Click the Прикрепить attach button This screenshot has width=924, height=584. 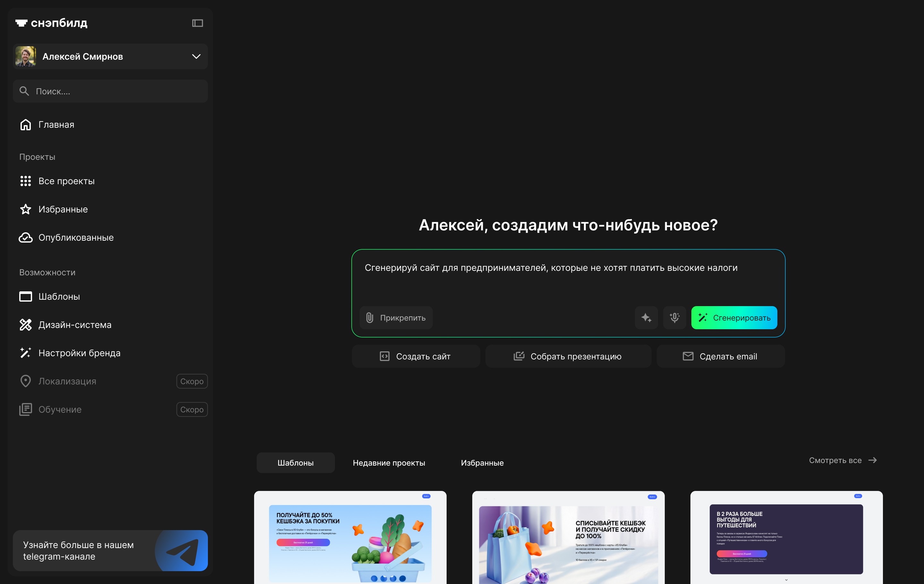(x=396, y=318)
